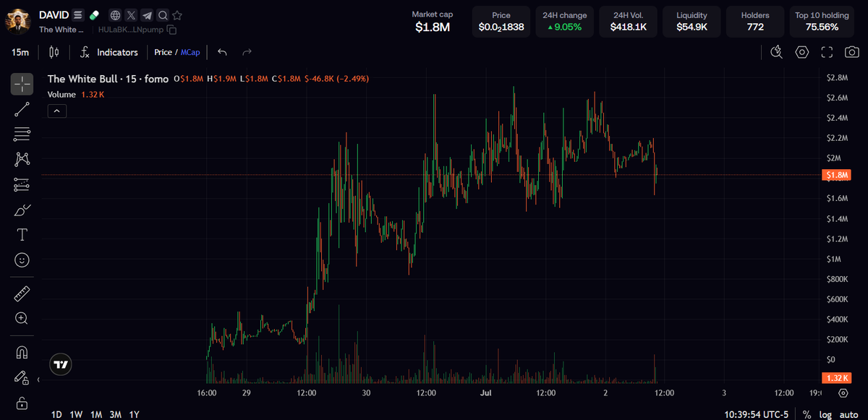The width and height of the screenshot is (868, 420).
Task: Activate the zoom in tool
Action: pos(22,318)
